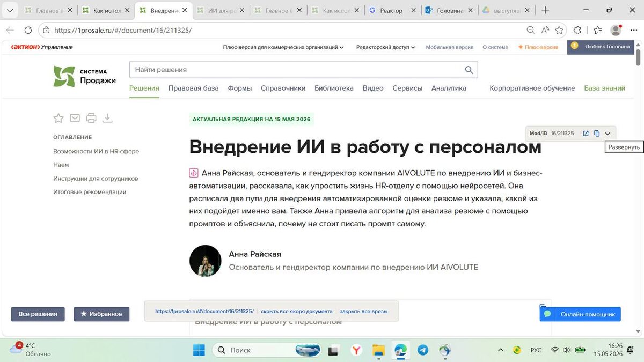Open Telegram from the taskbar
This screenshot has height=362, width=644.
423,350
